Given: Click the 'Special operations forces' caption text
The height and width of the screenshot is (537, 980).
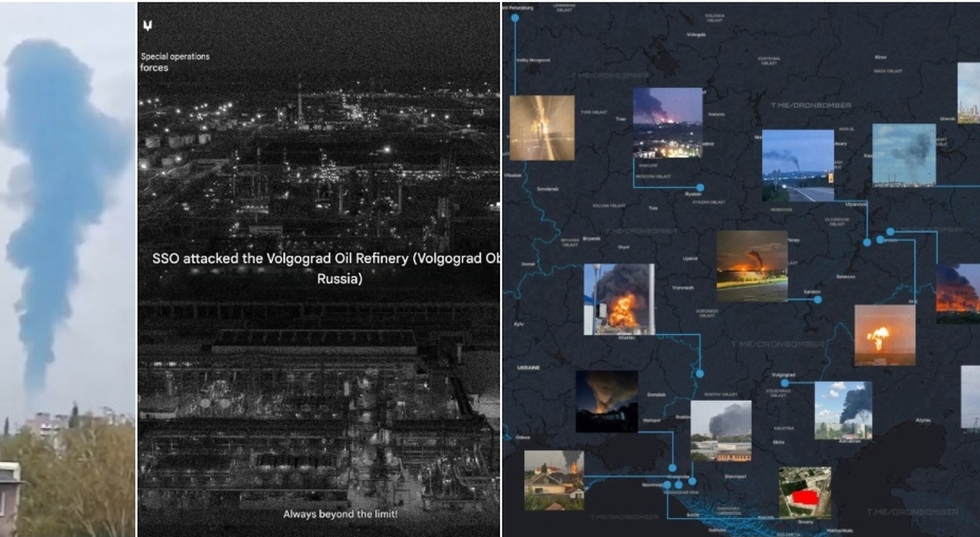Looking at the screenshot, I should point(175,62).
